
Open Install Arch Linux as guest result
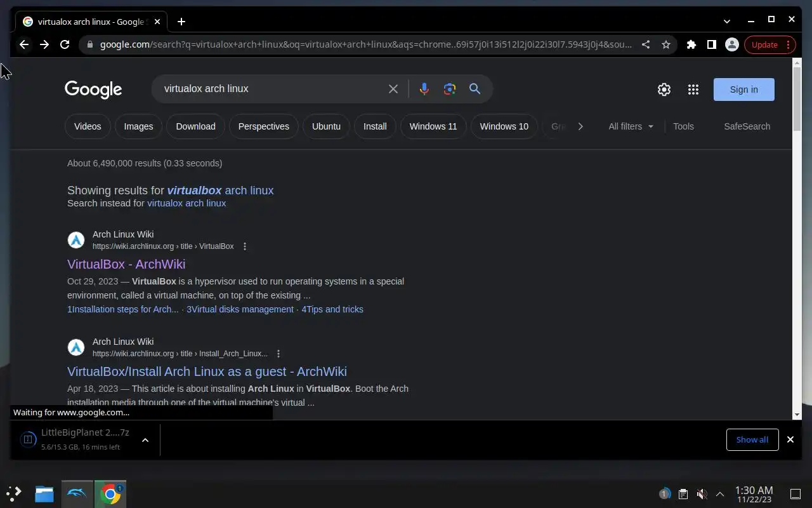pos(207,371)
